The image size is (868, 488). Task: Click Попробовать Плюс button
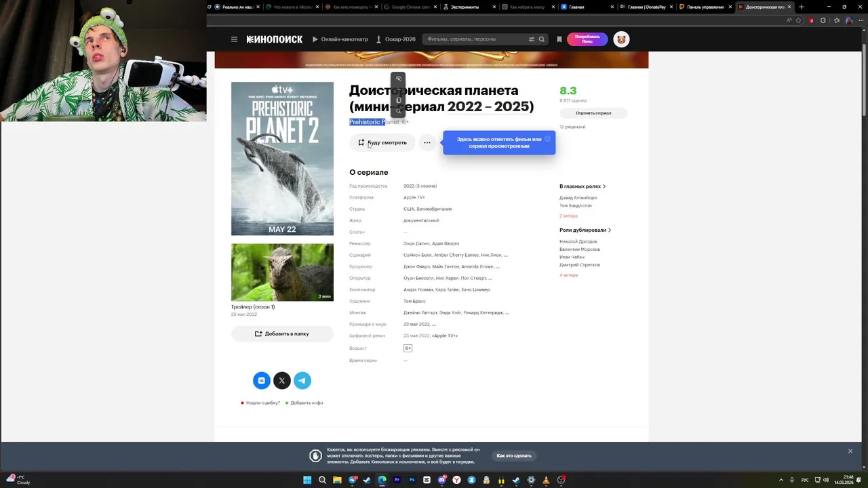tap(587, 39)
